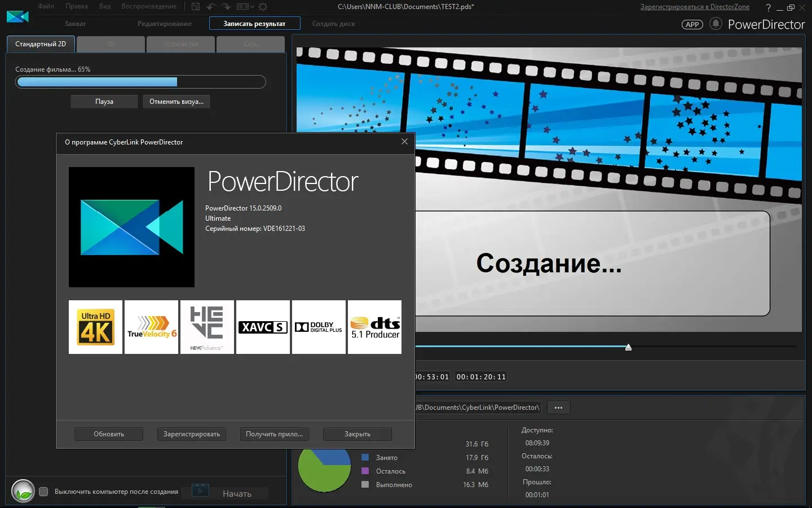Click the XAVC S logo

coord(263,327)
